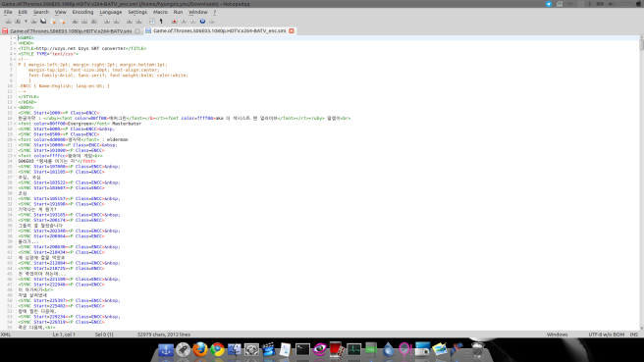This screenshot has width=644, height=362.
Task: Click the Save All toolbar icon
Action: click(x=43, y=22)
